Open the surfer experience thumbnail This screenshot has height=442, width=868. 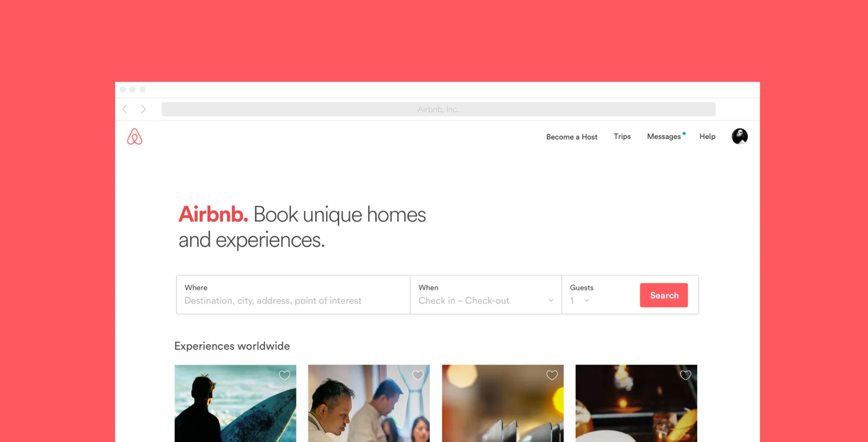(235, 403)
